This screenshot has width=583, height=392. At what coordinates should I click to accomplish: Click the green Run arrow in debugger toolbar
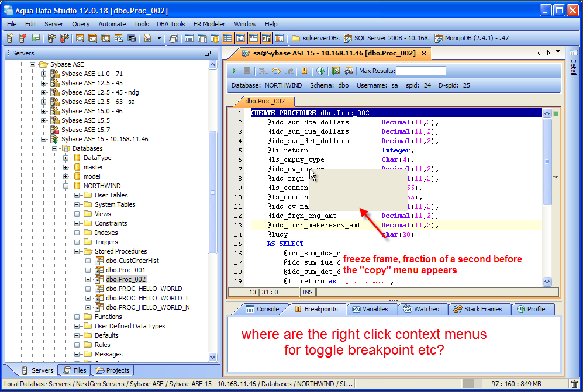click(234, 70)
